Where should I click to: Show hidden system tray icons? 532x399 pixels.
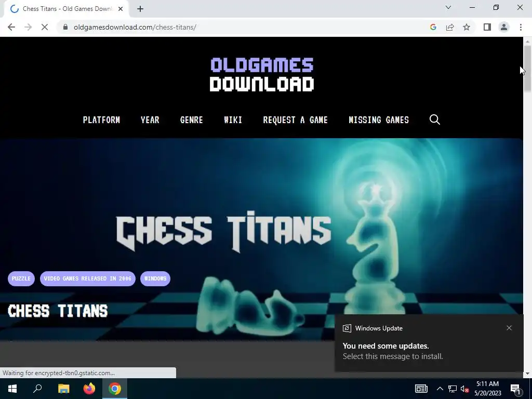pos(440,389)
